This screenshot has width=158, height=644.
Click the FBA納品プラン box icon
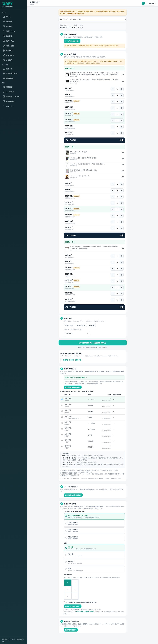(x=4, y=74)
